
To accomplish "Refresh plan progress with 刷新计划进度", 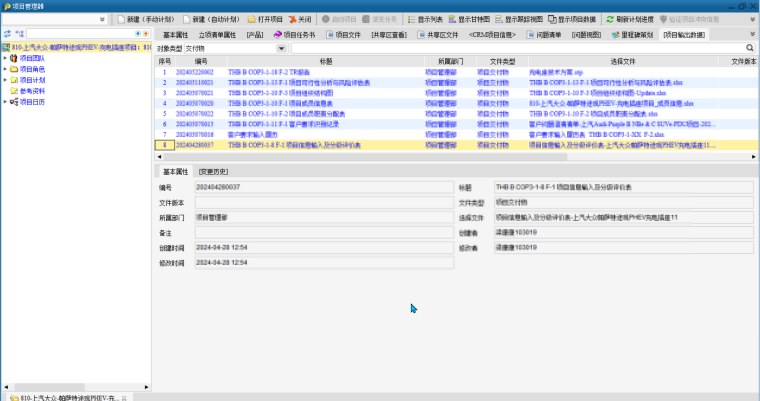I will 630,19.
